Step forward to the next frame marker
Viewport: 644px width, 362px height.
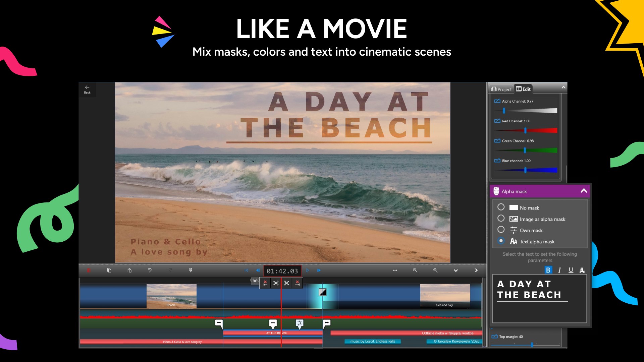[319, 270]
